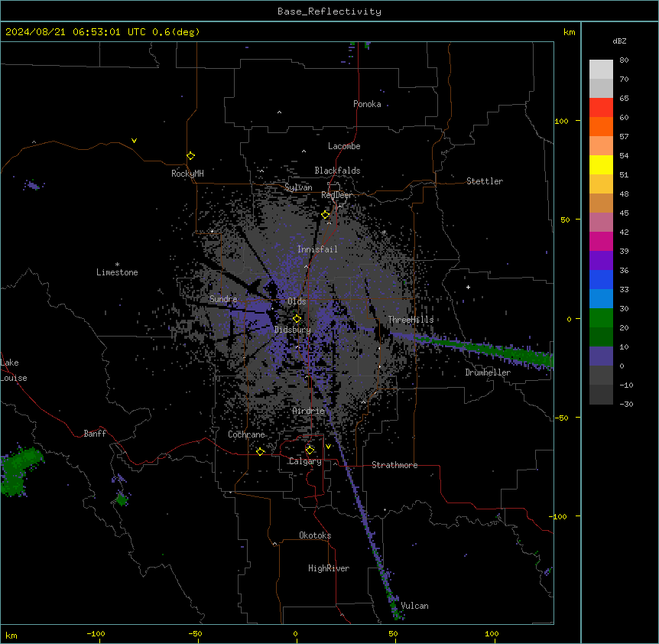Click the green echo patch below Banff

point(122,499)
